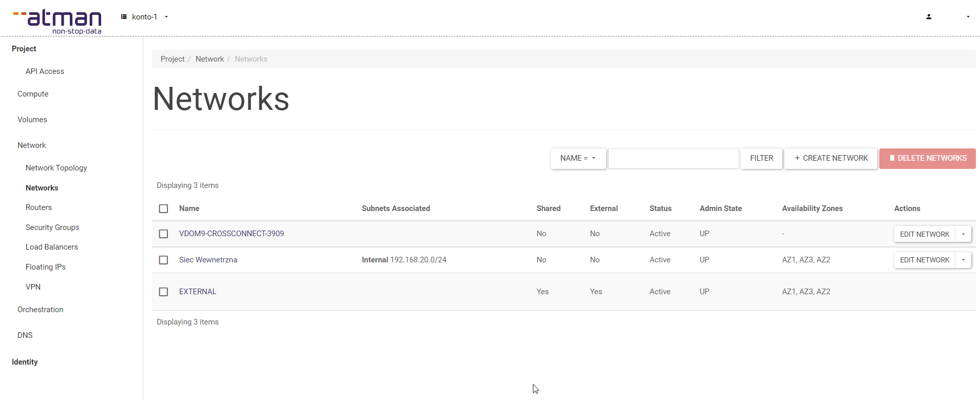
Task: Open the Siec Wewnetrzna network link
Action: tap(208, 260)
